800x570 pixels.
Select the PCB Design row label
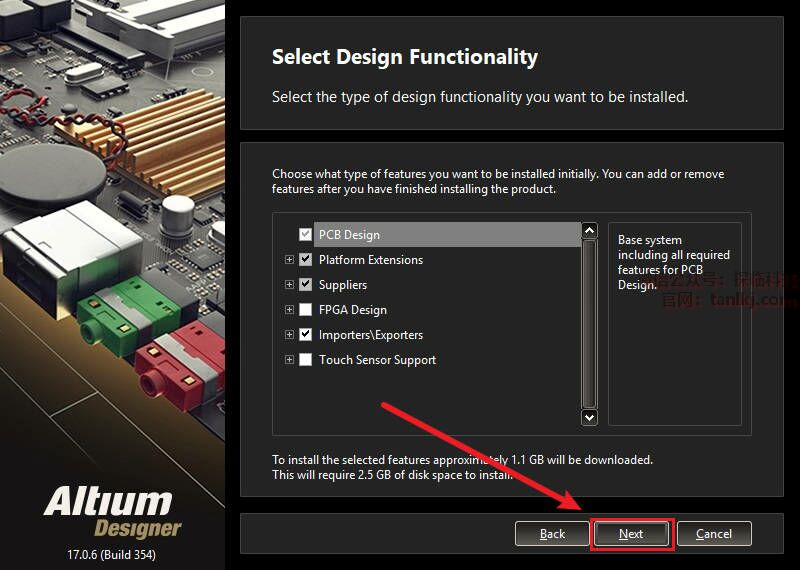click(x=349, y=235)
